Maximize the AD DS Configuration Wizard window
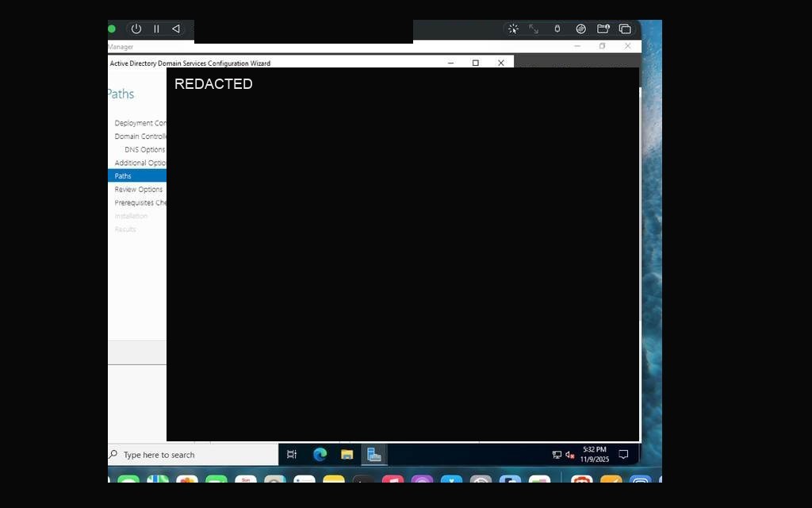Image resolution: width=812 pixels, height=508 pixels. click(476, 63)
